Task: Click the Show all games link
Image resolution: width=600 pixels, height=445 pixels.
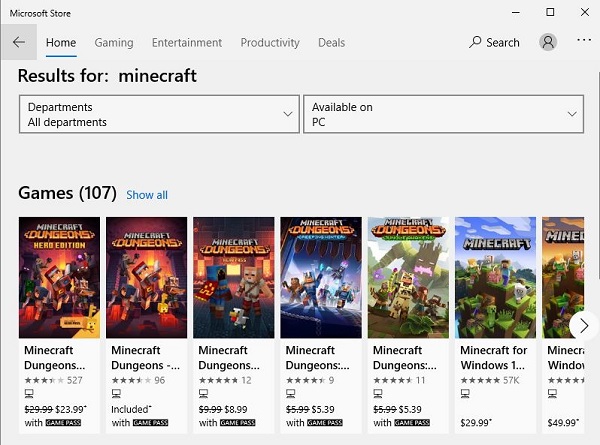Action: pos(147,195)
